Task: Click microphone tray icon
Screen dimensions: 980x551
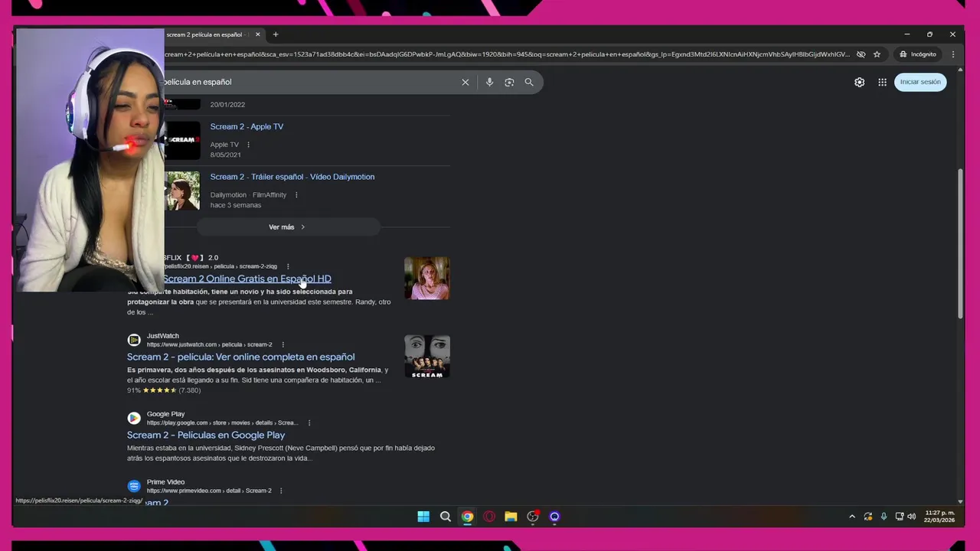Action: [x=884, y=517]
